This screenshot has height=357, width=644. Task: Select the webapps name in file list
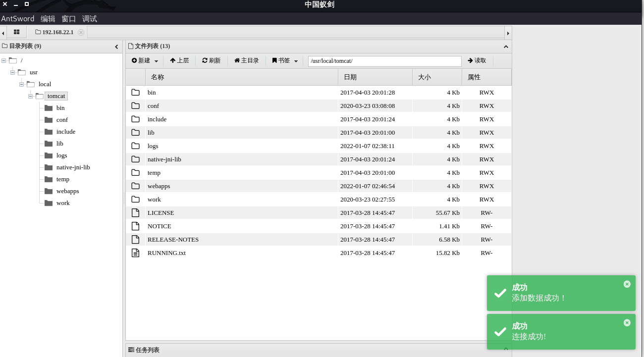point(159,186)
